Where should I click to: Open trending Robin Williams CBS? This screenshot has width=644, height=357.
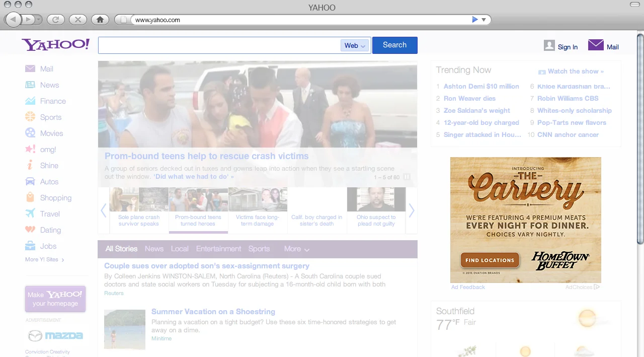click(x=568, y=98)
